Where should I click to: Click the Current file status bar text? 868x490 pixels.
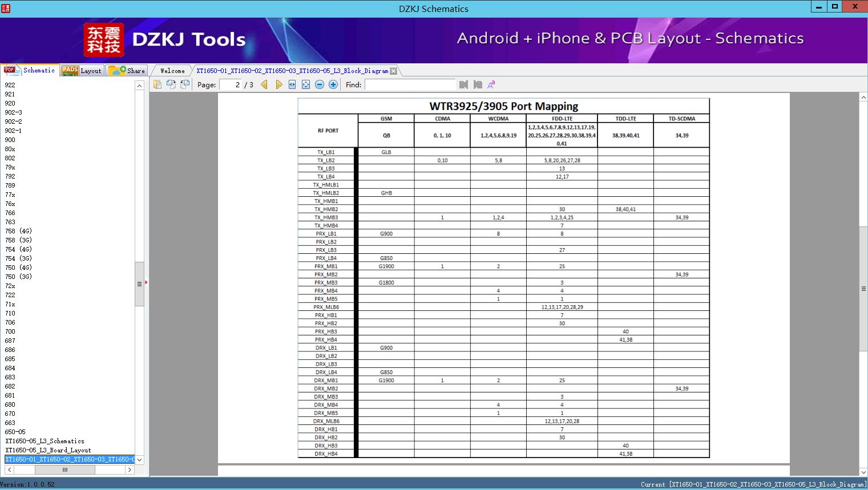tap(753, 484)
